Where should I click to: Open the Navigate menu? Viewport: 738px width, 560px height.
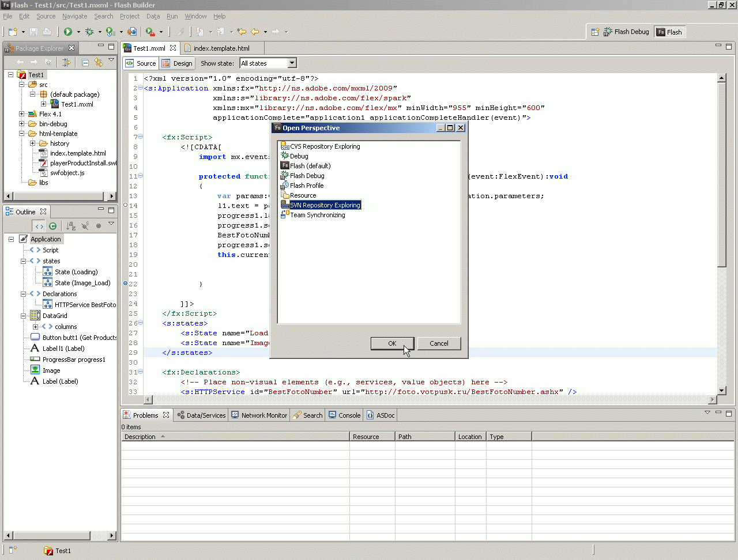74,16
